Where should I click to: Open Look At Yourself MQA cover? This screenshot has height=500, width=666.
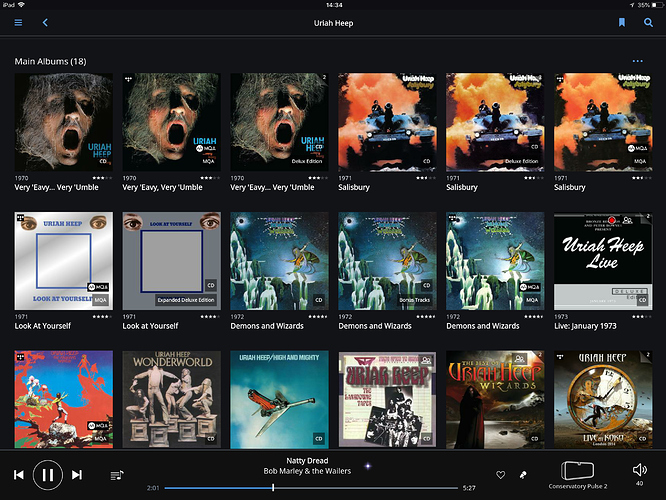[64, 261]
